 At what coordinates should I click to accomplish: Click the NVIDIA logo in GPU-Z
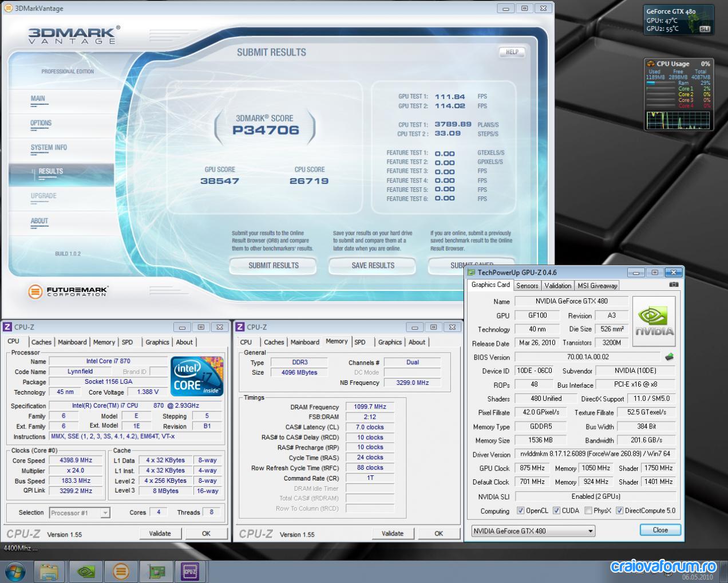[x=654, y=321]
